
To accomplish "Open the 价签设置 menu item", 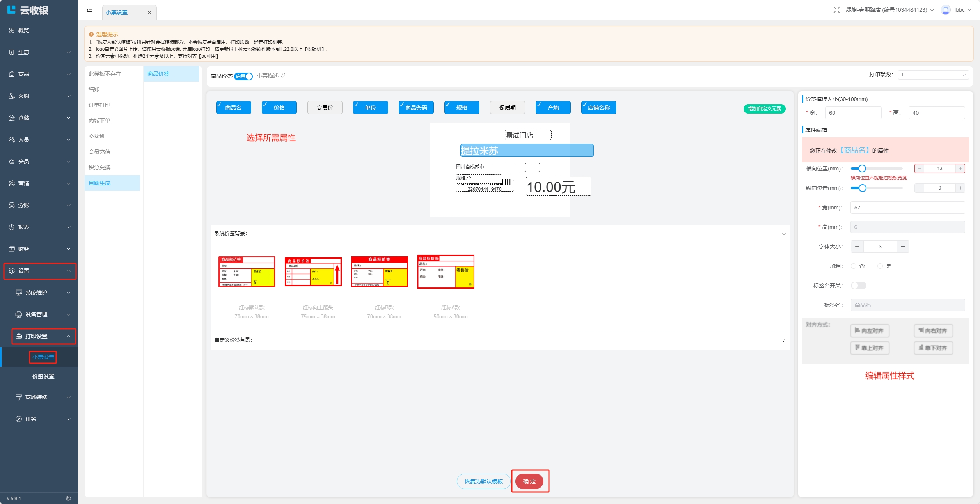I will 43,376.
